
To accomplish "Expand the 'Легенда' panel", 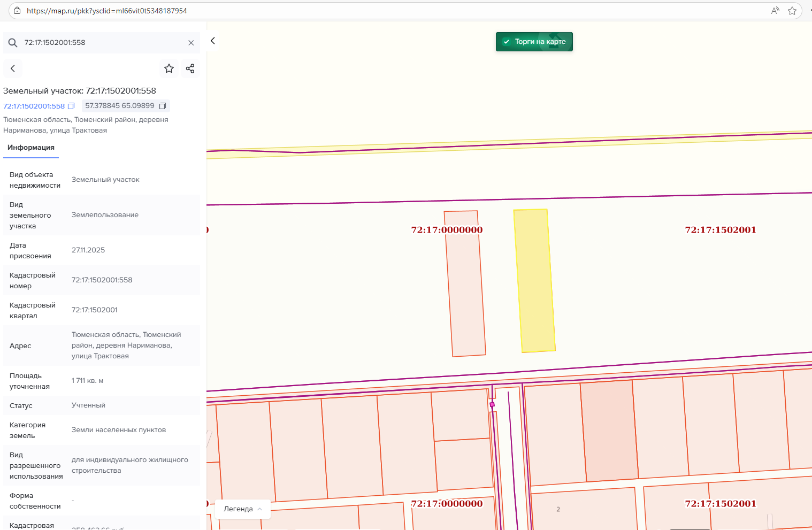I will pos(243,509).
